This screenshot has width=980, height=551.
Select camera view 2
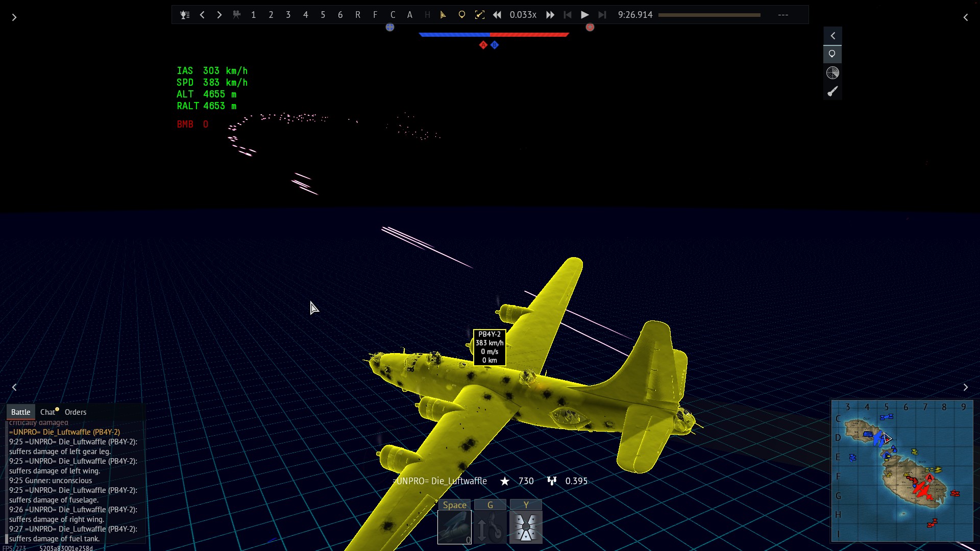coord(271,15)
